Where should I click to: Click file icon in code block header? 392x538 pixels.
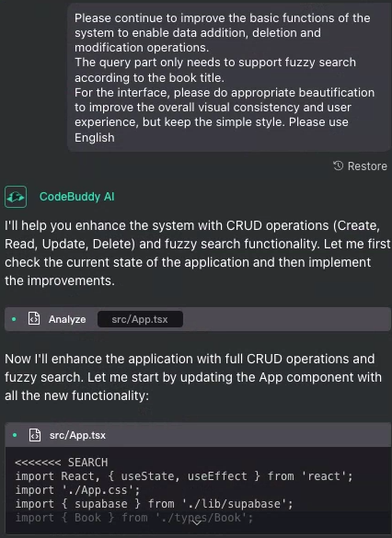(35, 435)
